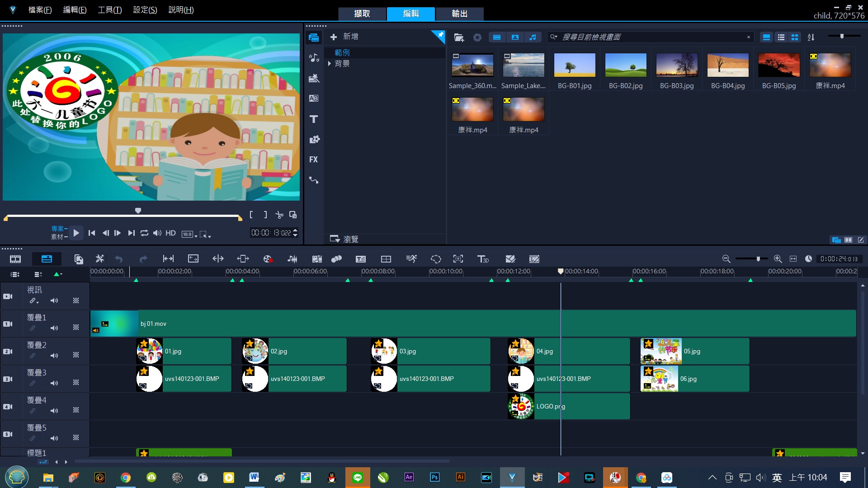868x488 pixels.
Task: Open the Sound Mixer icon
Action: [x=292, y=259]
